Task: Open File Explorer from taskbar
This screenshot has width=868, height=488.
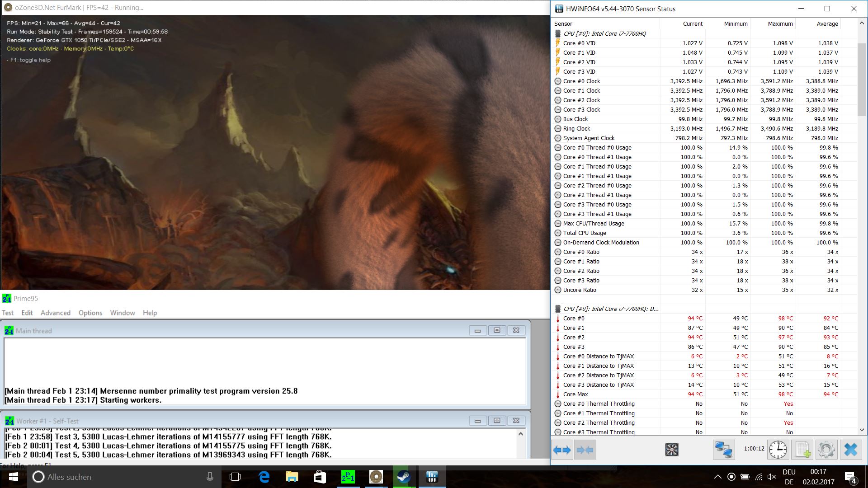Action: tap(292, 477)
